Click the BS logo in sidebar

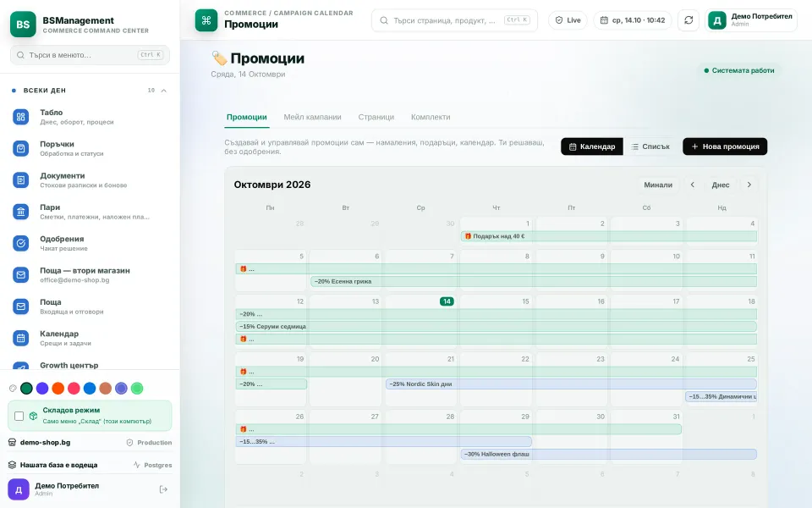coord(24,25)
